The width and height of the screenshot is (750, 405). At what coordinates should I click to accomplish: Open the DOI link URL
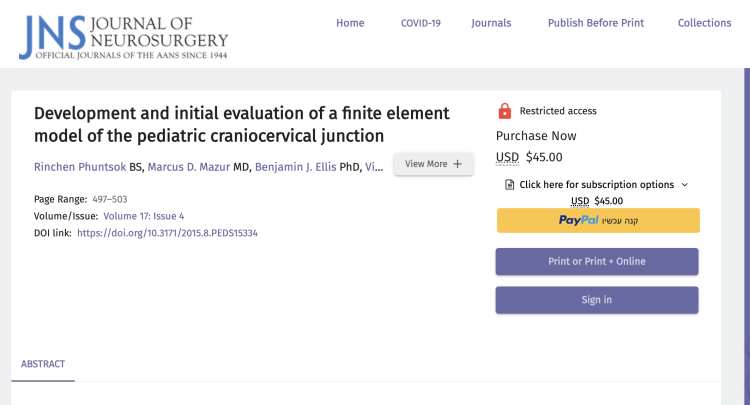[167, 233]
